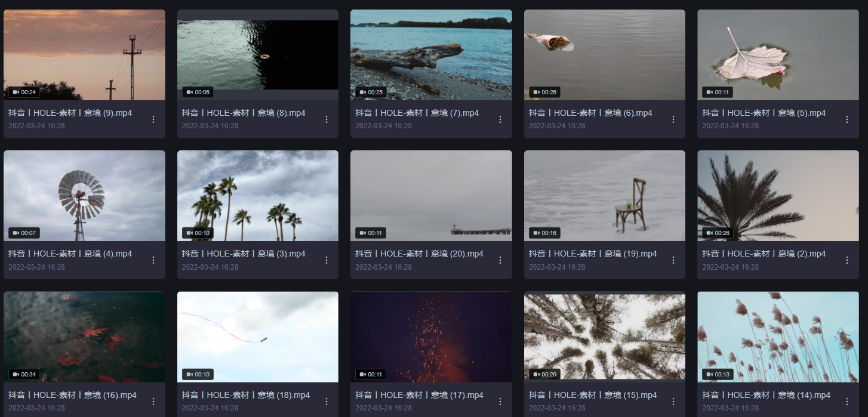The image size is (868, 417).
Task: Open the fire sparks video thumbnail
Action: (x=431, y=337)
